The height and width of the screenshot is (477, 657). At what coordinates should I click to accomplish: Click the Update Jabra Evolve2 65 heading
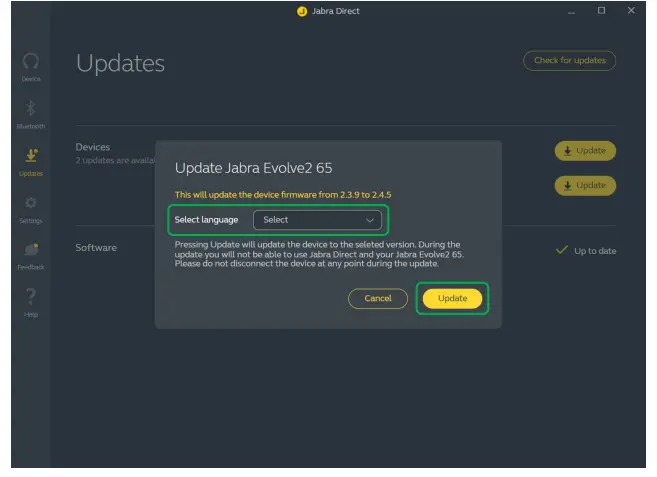point(253,168)
